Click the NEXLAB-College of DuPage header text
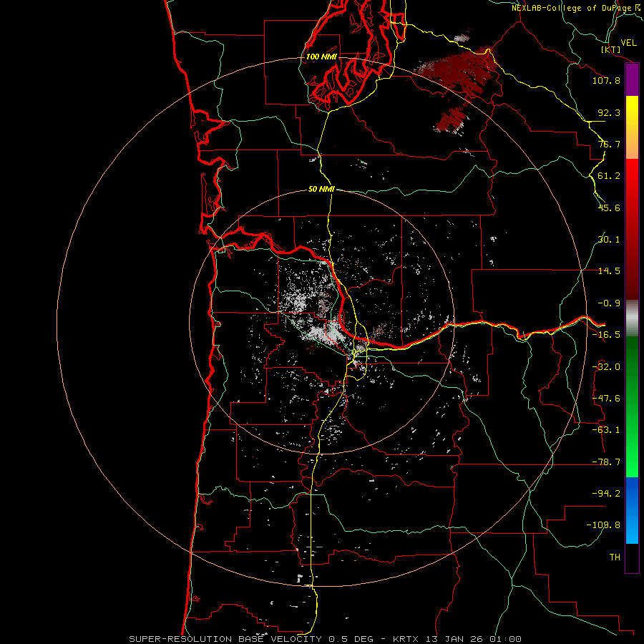 coord(571,8)
